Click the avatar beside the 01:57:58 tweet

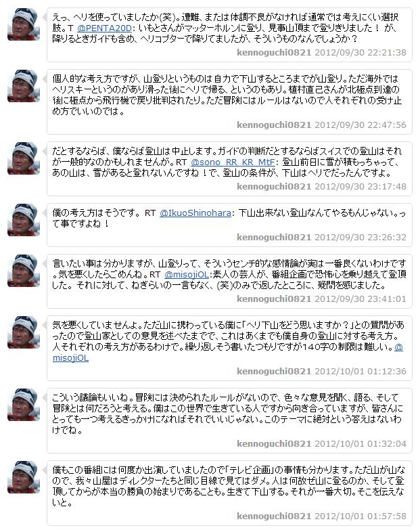coord(24,477)
